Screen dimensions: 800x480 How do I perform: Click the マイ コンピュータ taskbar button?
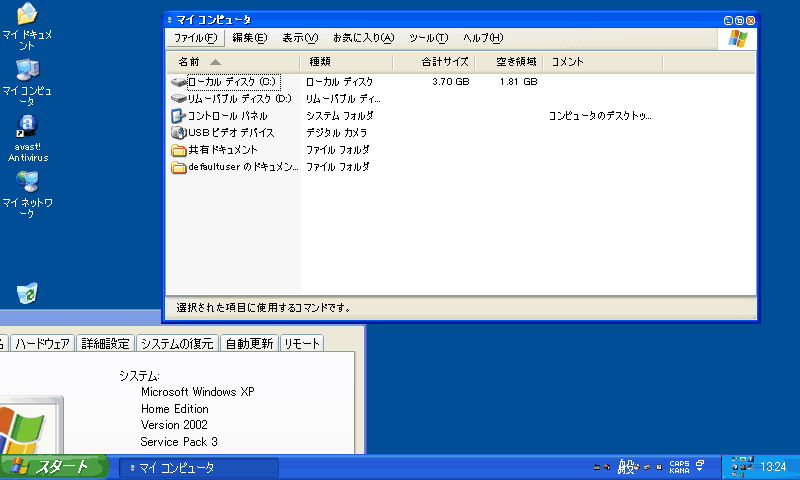pos(199,467)
